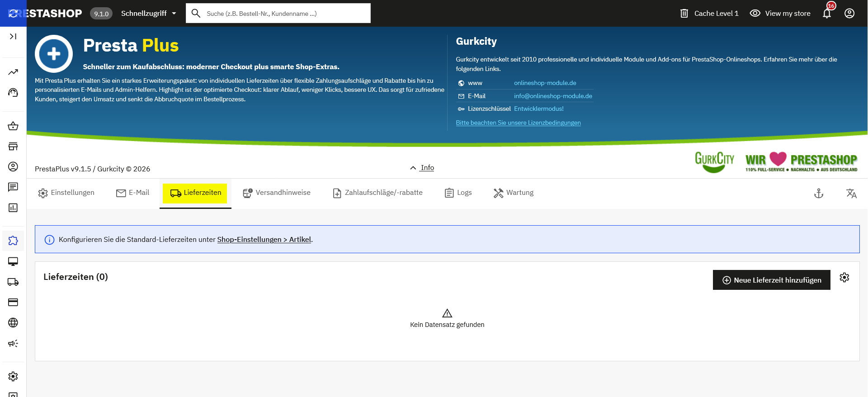Open catalog store icon in sidebar
Image resolution: width=868 pixels, height=397 pixels.
(13, 146)
